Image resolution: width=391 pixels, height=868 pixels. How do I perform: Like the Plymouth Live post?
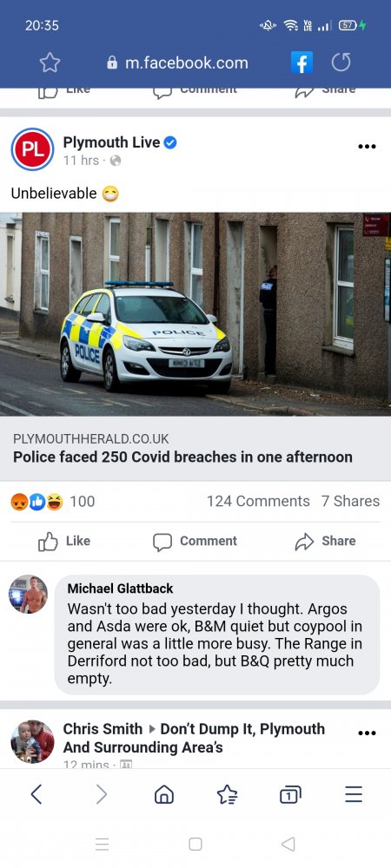coord(64,542)
